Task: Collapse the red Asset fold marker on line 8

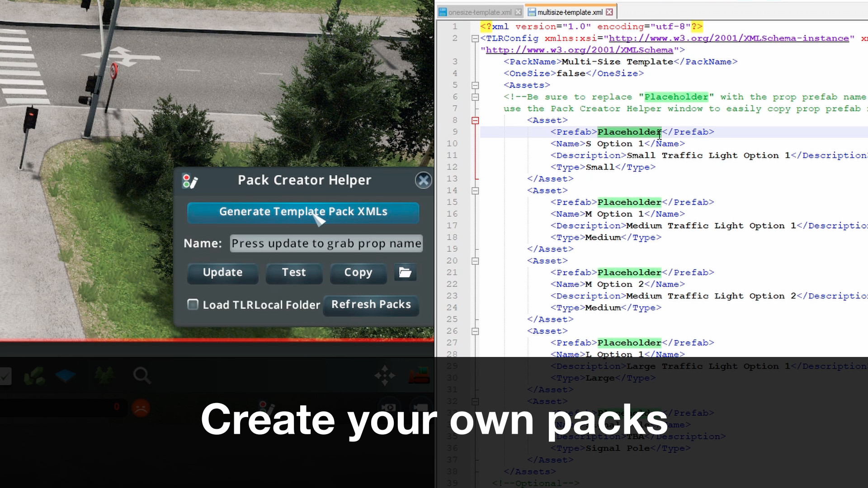Action: pyautogui.click(x=475, y=120)
